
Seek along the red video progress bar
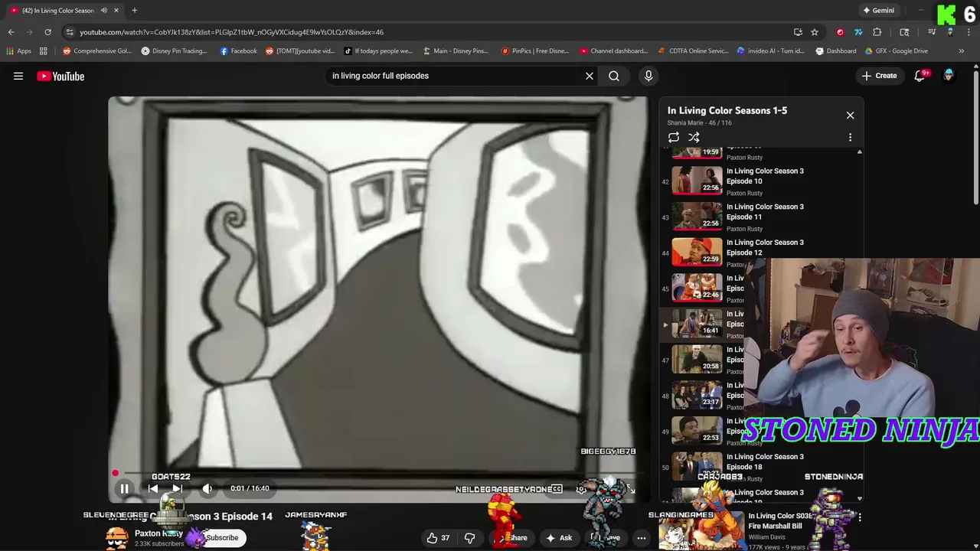coord(379,474)
